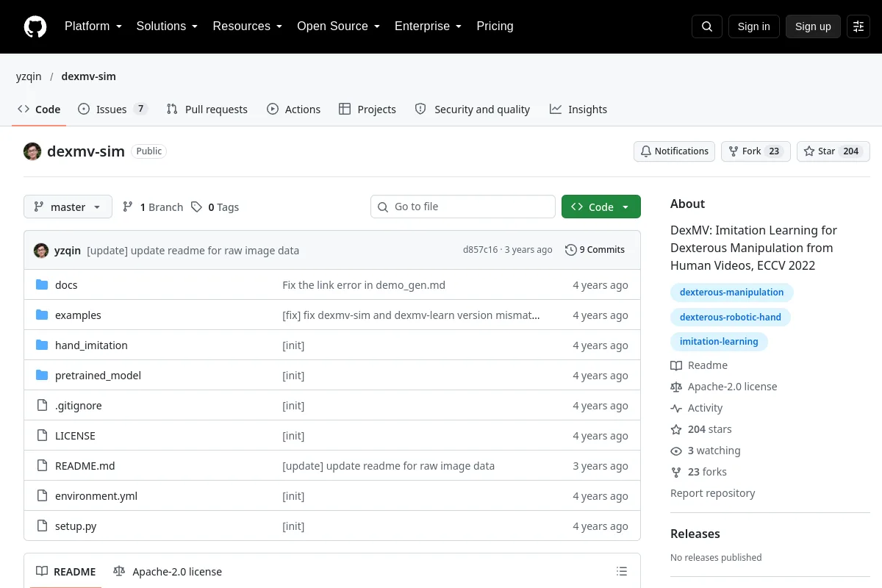Click the tag icon next to 0 Tags
The width and height of the screenshot is (882, 588).
point(196,207)
